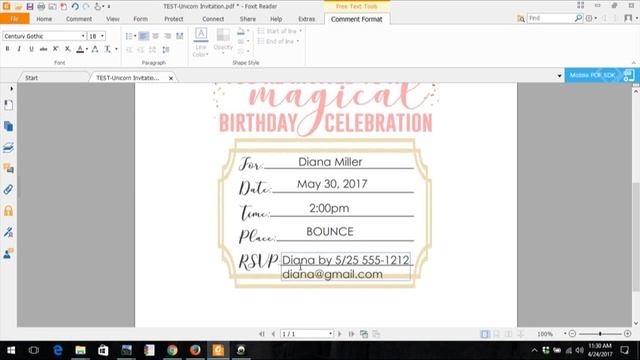Screen dimensions: 640x360
Task: Expand the left navigation panel arrow
Action: click(11, 89)
